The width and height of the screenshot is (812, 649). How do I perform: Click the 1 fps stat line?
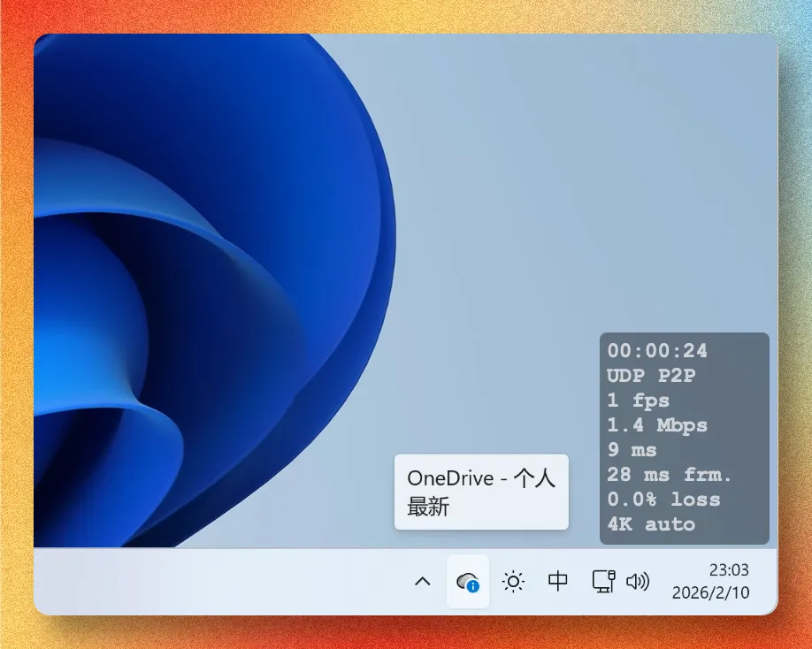(639, 401)
